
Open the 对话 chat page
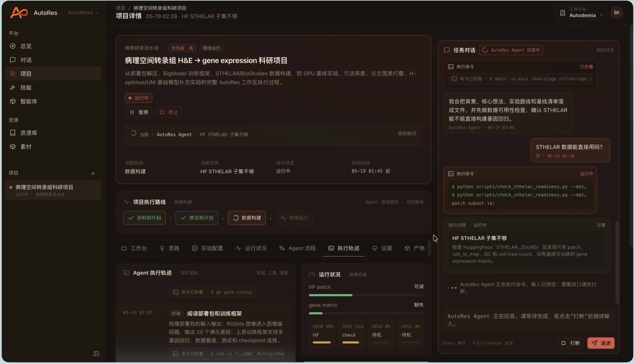click(x=53, y=60)
